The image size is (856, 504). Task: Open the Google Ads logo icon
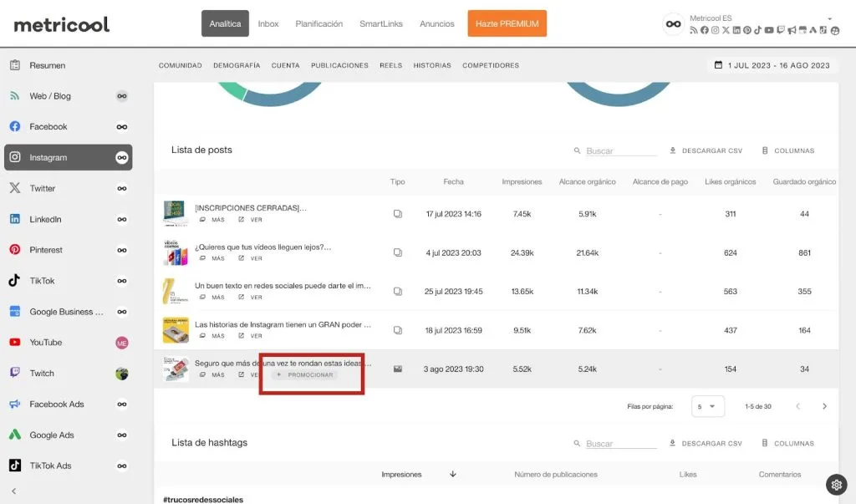tap(15, 435)
